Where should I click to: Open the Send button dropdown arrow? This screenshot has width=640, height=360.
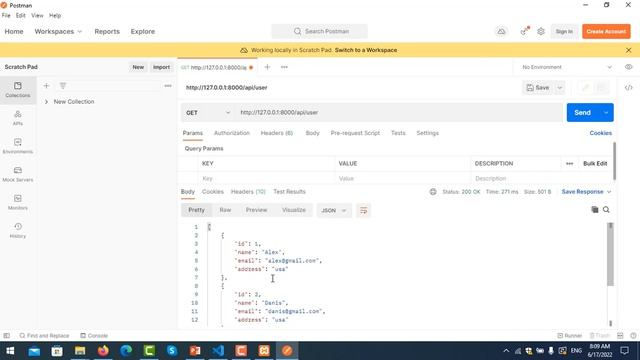pos(606,113)
